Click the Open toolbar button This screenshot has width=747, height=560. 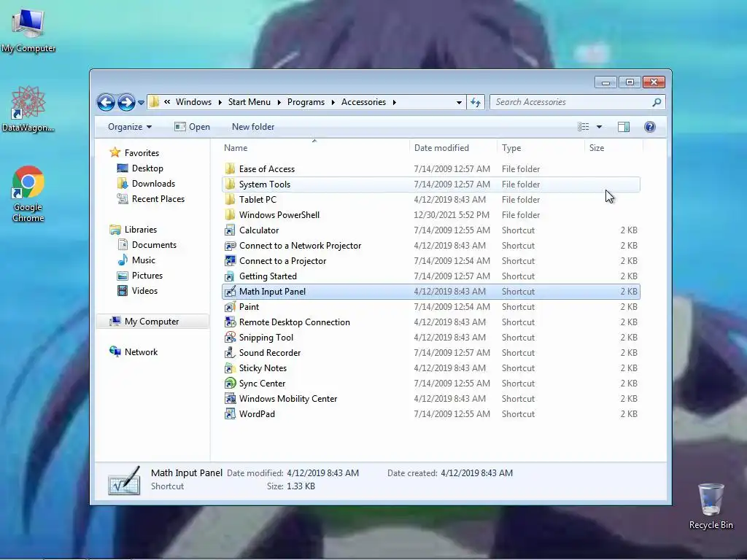[192, 127]
